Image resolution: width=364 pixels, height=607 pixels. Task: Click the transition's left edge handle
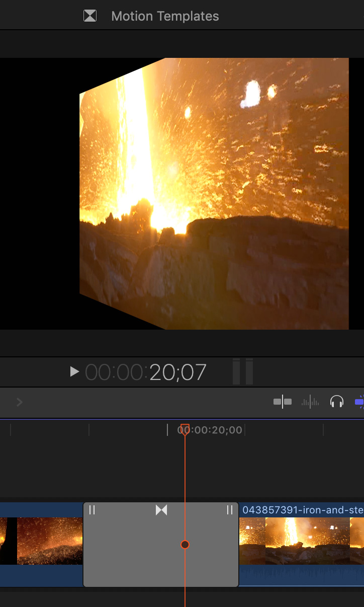[x=92, y=510]
